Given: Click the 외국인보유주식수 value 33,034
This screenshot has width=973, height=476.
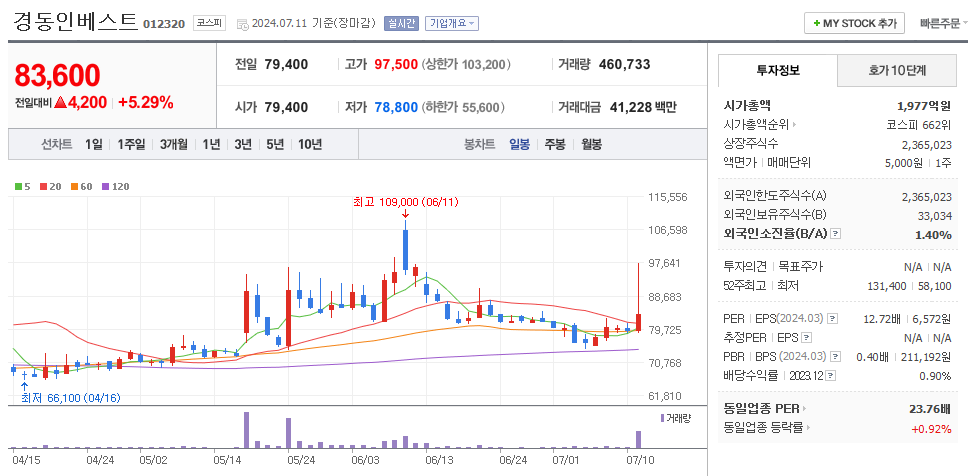Looking at the screenshot, I should [935, 215].
